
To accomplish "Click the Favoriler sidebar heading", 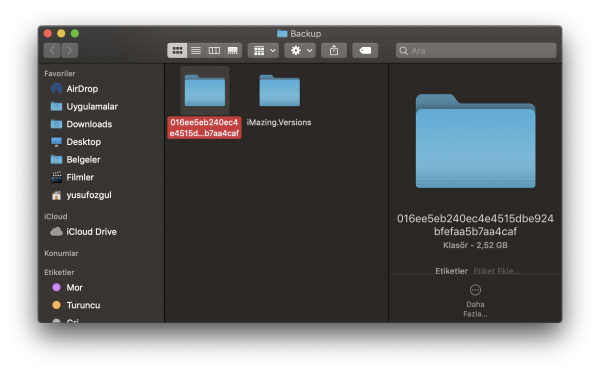I will tap(60, 73).
